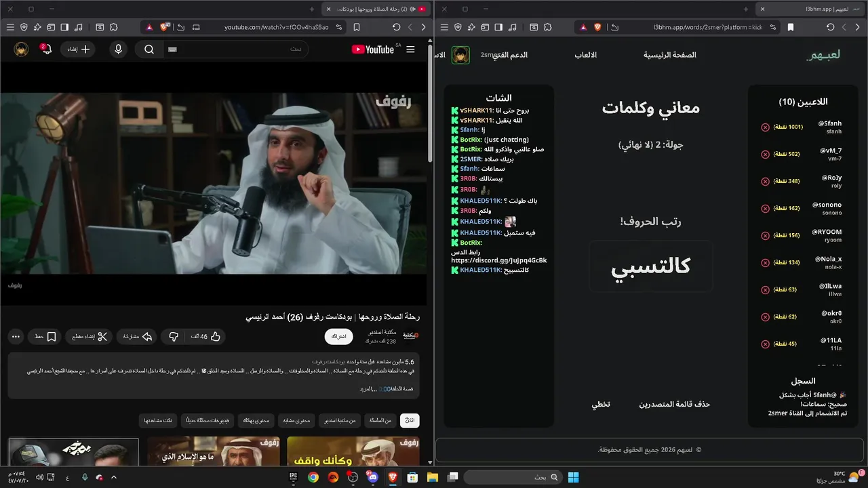Click حذف قائمة المتصدرين button
Viewport: 868px width, 488px height.
[x=675, y=404]
